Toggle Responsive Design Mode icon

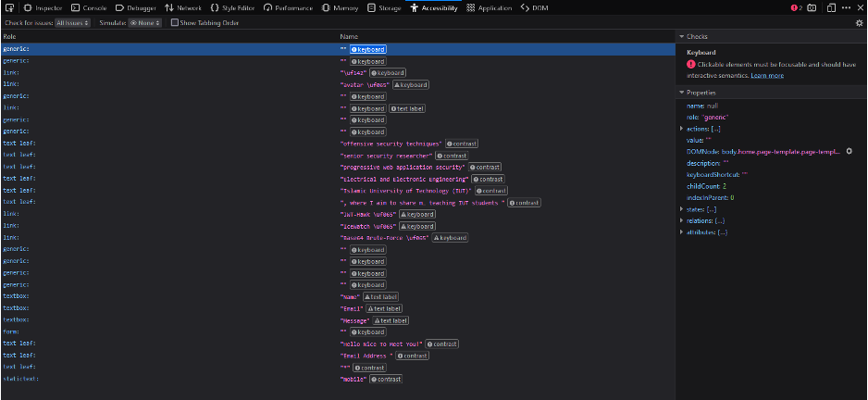click(830, 7)
